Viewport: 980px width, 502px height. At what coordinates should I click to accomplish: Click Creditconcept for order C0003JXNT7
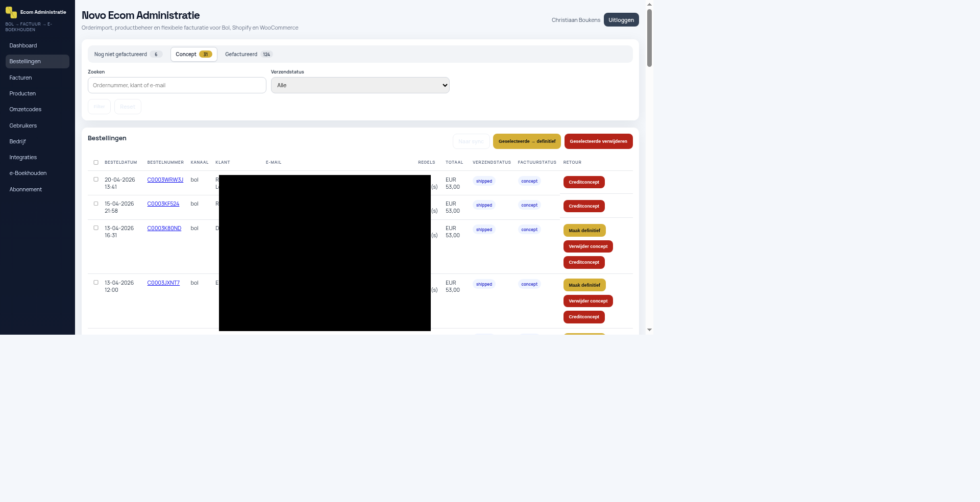(x=584, y=317)
